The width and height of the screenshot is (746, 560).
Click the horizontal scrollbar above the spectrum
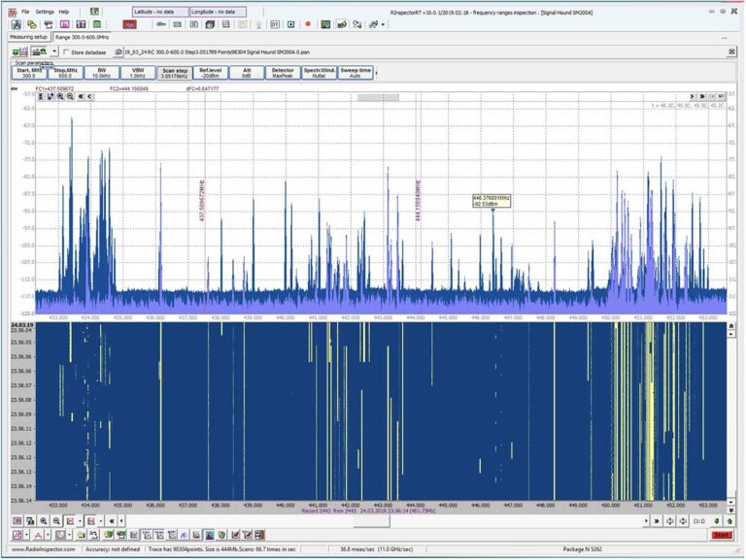[x=378, y=96]
